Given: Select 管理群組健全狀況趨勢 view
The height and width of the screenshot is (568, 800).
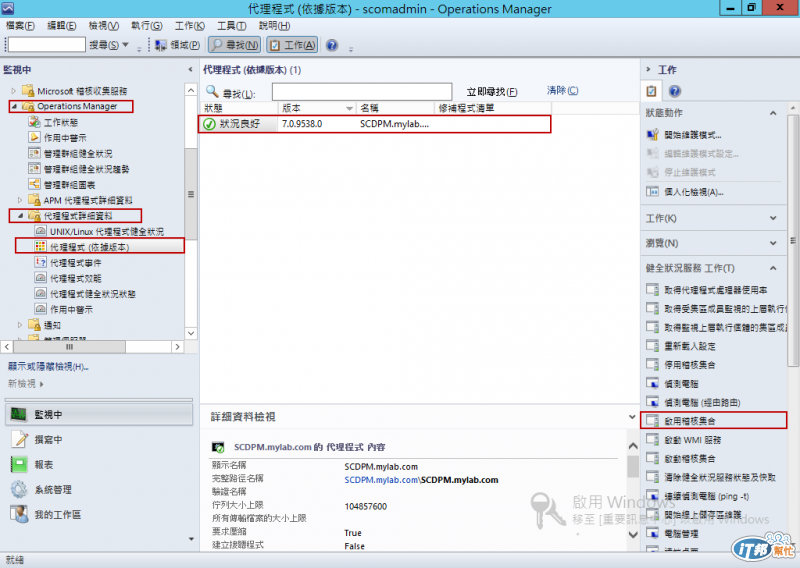Looking at the screenshot, I should pyautogui.click(x=86, y=169).
